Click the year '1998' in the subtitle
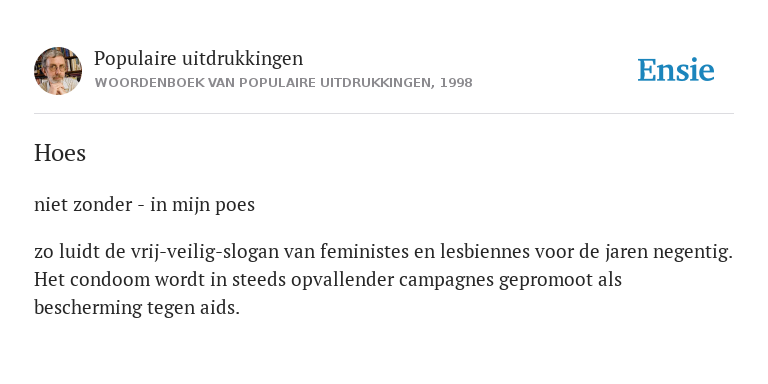The height and width of the screenshot is (384, 768). 456,83
